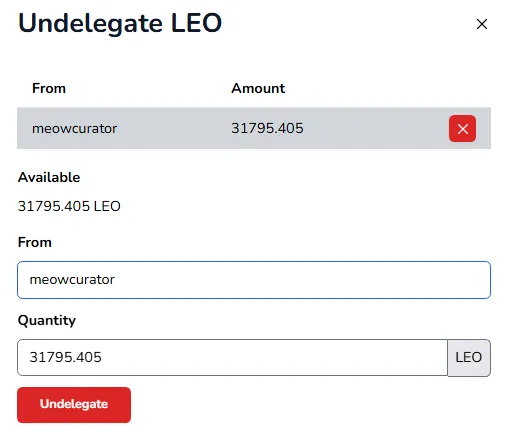Viewport: 509px width, 441px height.
Task: Close the Undelegate LEO dialog
Action: click(482, 24)
